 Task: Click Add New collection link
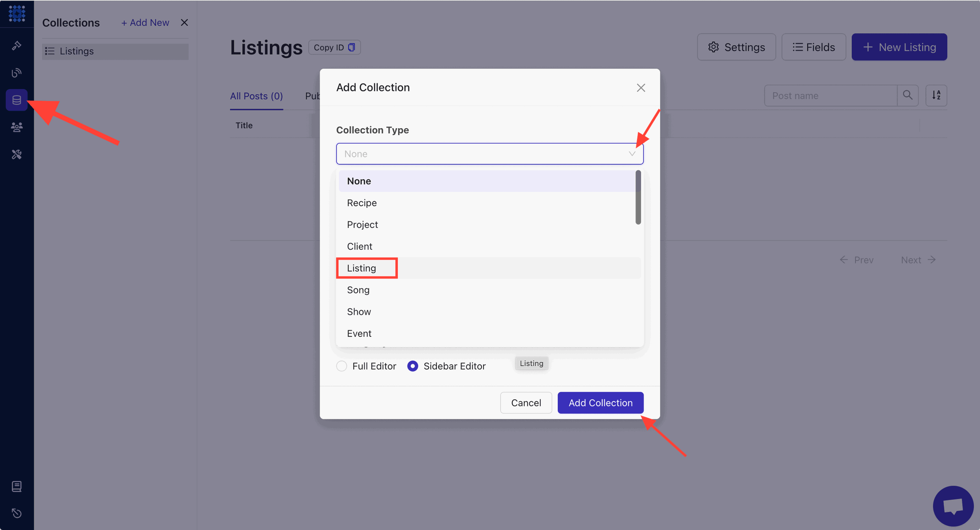145,22
